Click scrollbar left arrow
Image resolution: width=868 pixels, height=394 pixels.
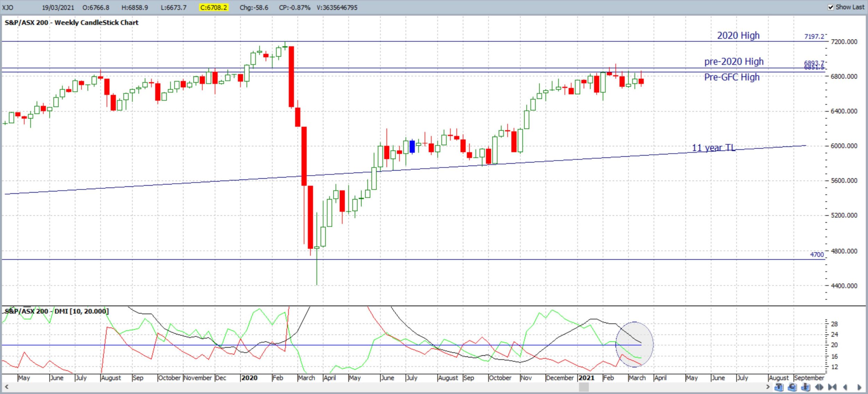(x=6, y=387)
